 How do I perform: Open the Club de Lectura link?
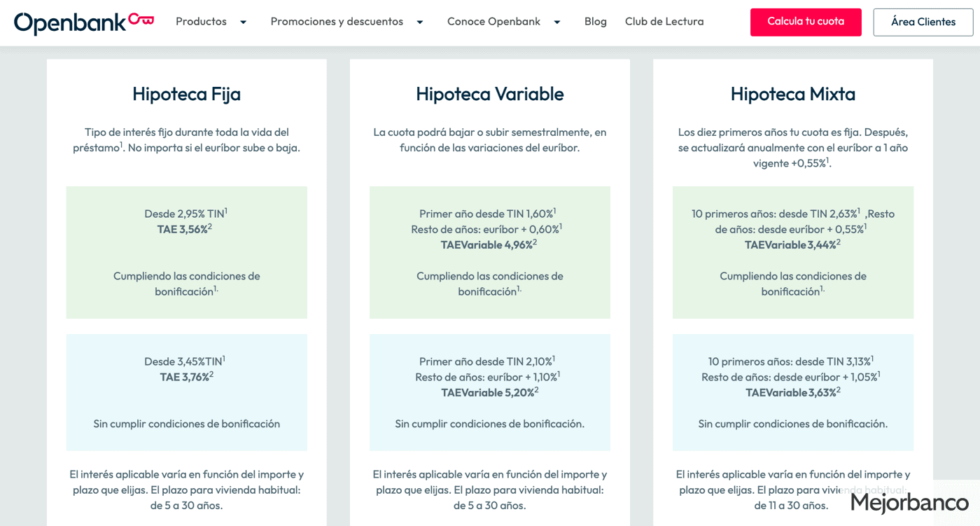(x=664, y=22)
